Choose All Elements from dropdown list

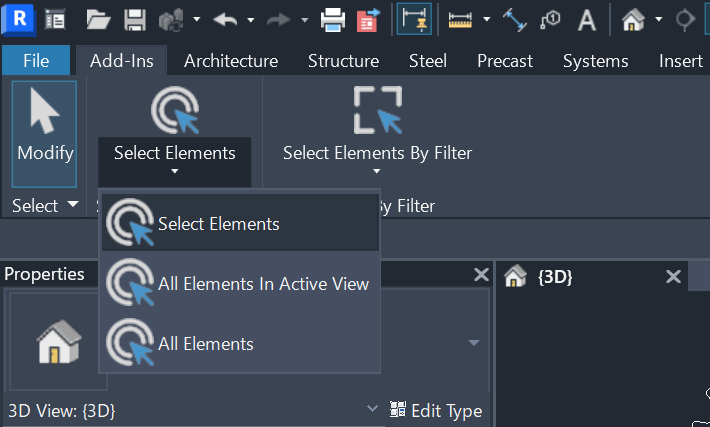click(x=205, y=344)
